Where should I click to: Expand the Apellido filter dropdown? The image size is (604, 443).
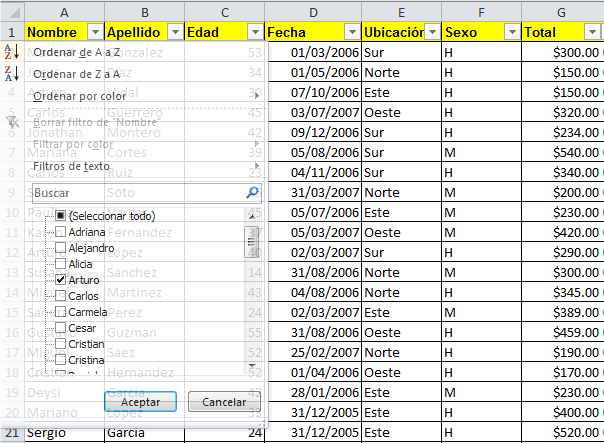click(x=174, y=32)
